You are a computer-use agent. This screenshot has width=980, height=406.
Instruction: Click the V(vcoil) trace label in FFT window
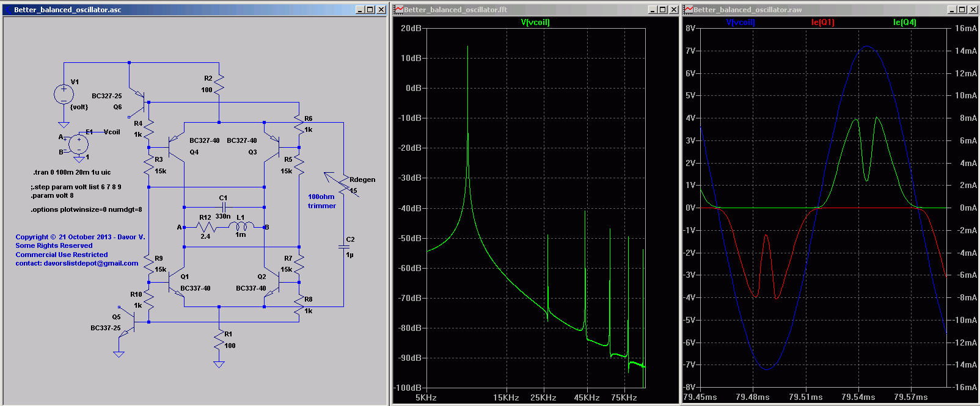tap(535, 23)
